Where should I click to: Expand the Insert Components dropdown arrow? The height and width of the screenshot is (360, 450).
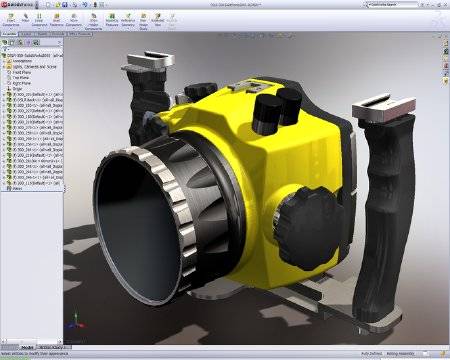(x=11, y=29)
